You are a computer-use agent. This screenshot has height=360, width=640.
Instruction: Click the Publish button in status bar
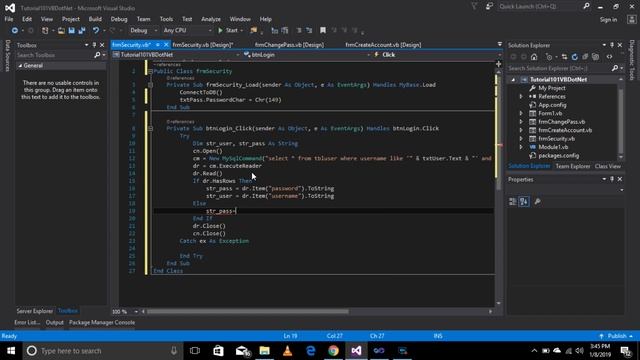tap(616, 336)
